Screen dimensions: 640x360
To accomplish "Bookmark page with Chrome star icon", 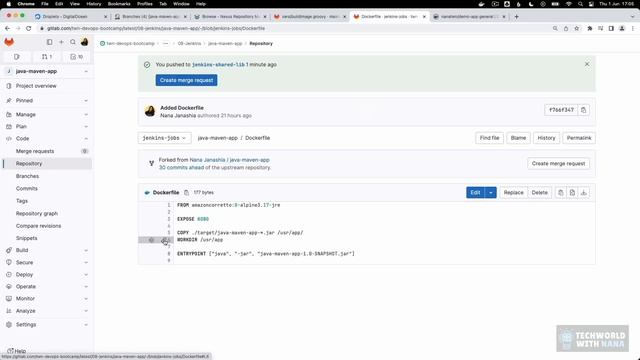I will pos(576,29).
